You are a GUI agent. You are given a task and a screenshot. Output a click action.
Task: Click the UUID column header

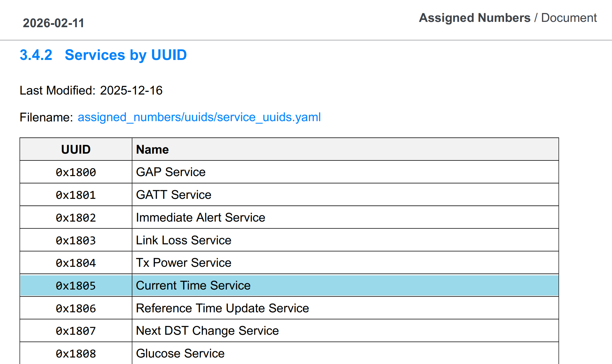pyautogui.click(x=76, y=149)
